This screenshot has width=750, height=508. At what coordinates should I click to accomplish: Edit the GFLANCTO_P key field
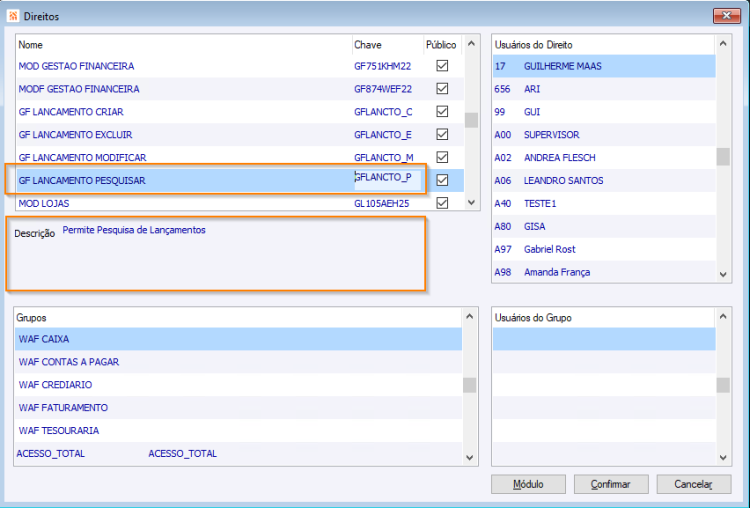coord(387,180)
